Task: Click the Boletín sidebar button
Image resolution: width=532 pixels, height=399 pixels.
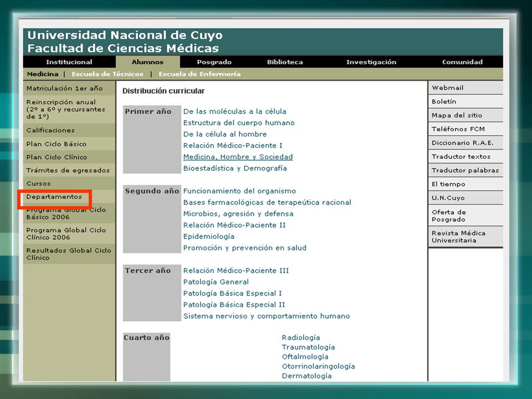Action: point(466,101)
